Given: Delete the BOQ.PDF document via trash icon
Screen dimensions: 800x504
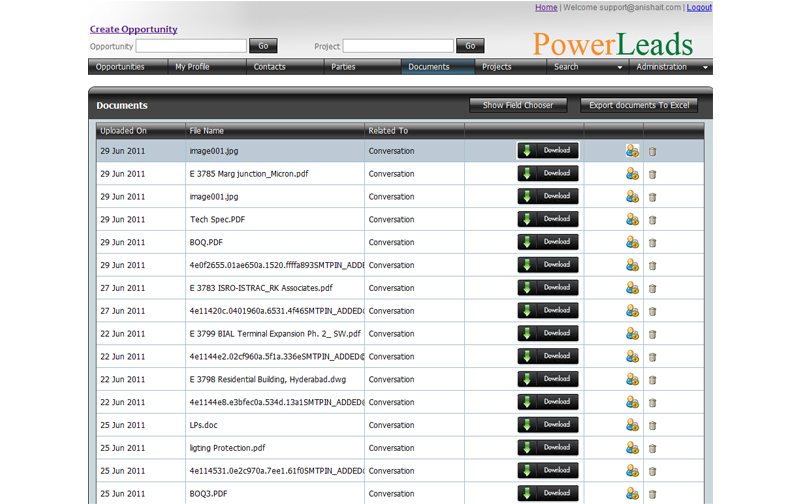Looking at the screenshot, I should (653, 242).
